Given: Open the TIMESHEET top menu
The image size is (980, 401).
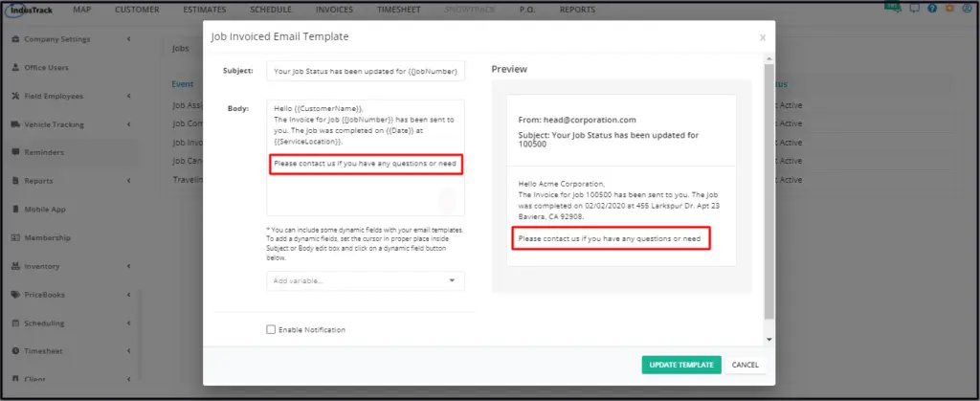Looking at the screenshot, I should 399,10.
